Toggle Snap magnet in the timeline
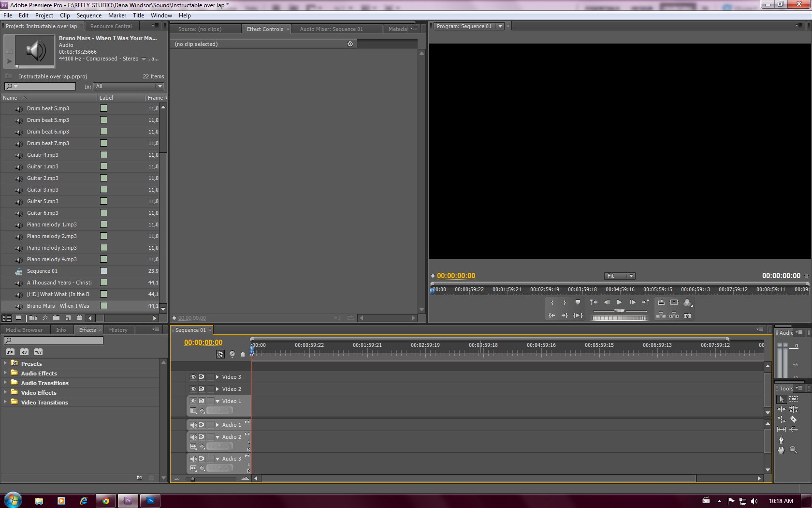The image size is (812, 508). pos(220,355)
